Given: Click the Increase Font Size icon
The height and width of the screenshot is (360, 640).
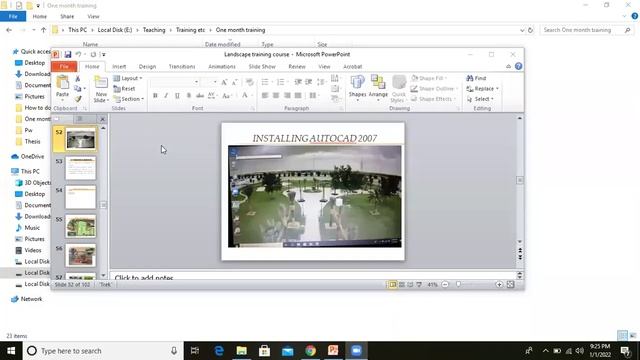Looking at the screenshot, I should pos(224,82).
